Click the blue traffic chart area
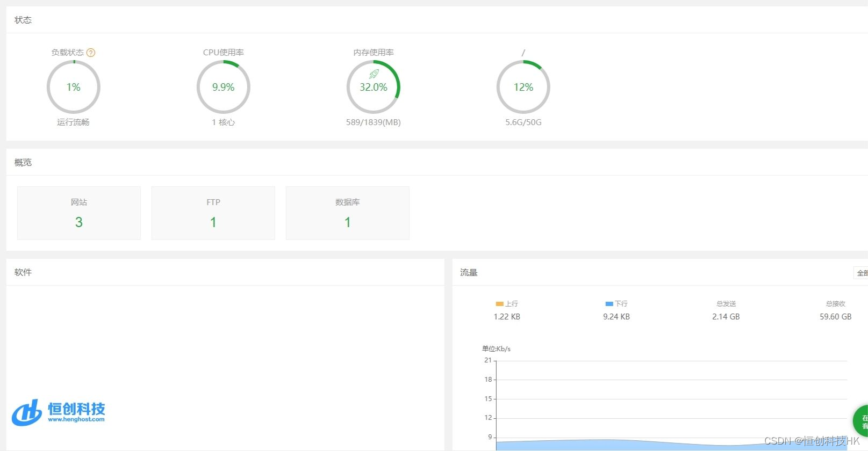Image resolution: width=868 pixels, height=451 pixels. click(591, 445)
